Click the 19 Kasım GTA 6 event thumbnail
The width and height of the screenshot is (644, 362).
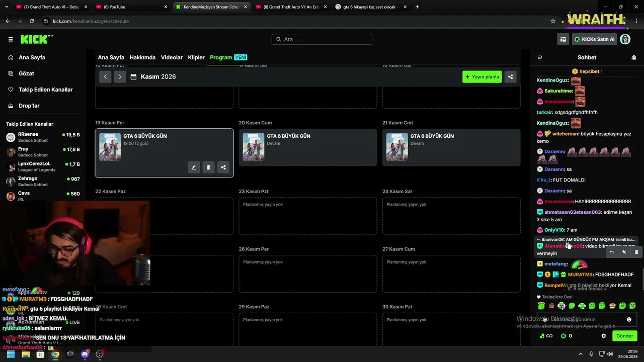click(110, 147)
